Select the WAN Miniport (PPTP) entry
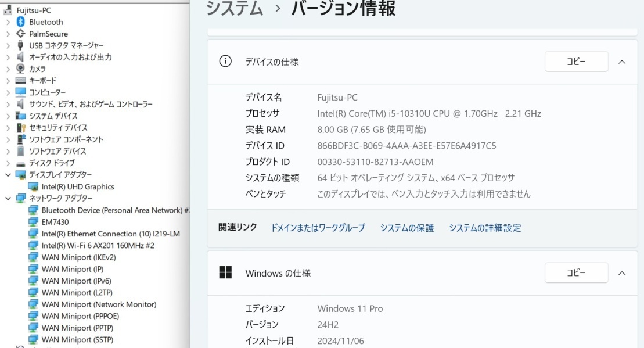 pos(77,328)
